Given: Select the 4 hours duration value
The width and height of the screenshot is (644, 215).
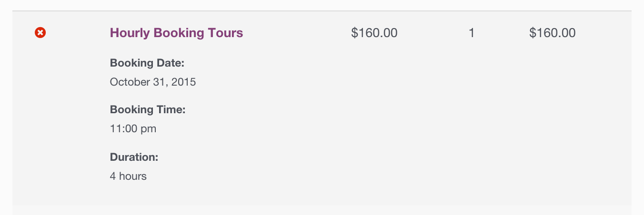Looking at the screenshot, I should (x=128, y=176).
